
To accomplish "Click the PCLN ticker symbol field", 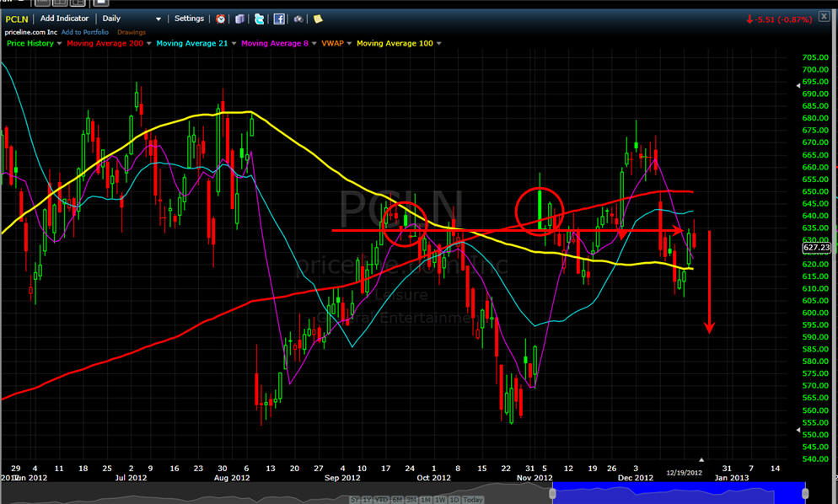I will pyautogui.click(x=19, y=19).
